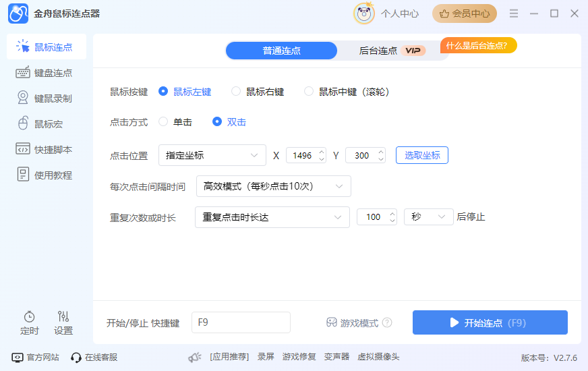The image size is (588, 371).
Task: Close the application window
Action: click(x=575, y=13)
